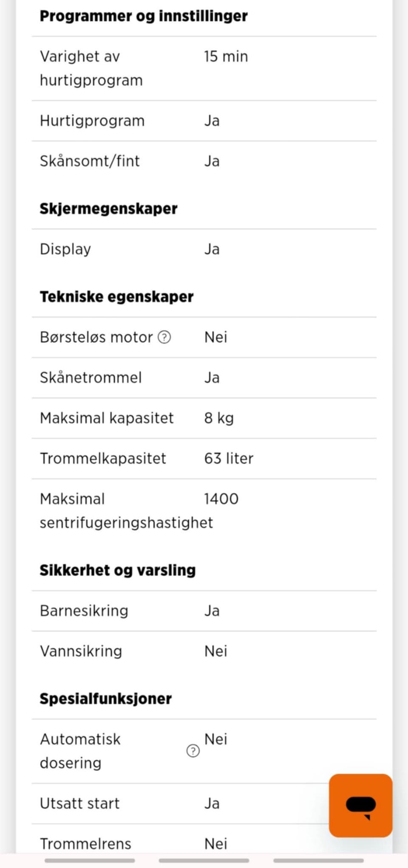Click the Utsatt start label

click(x=79, y=803)
